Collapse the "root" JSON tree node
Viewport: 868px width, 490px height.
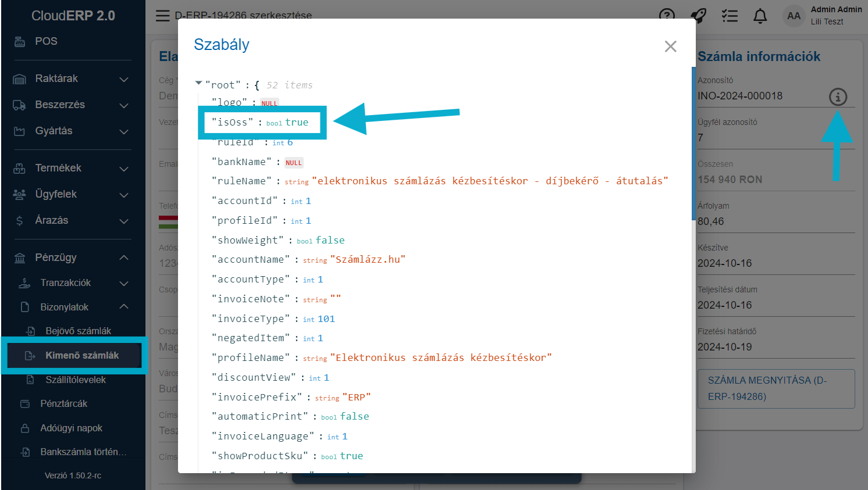coord(199,84)
